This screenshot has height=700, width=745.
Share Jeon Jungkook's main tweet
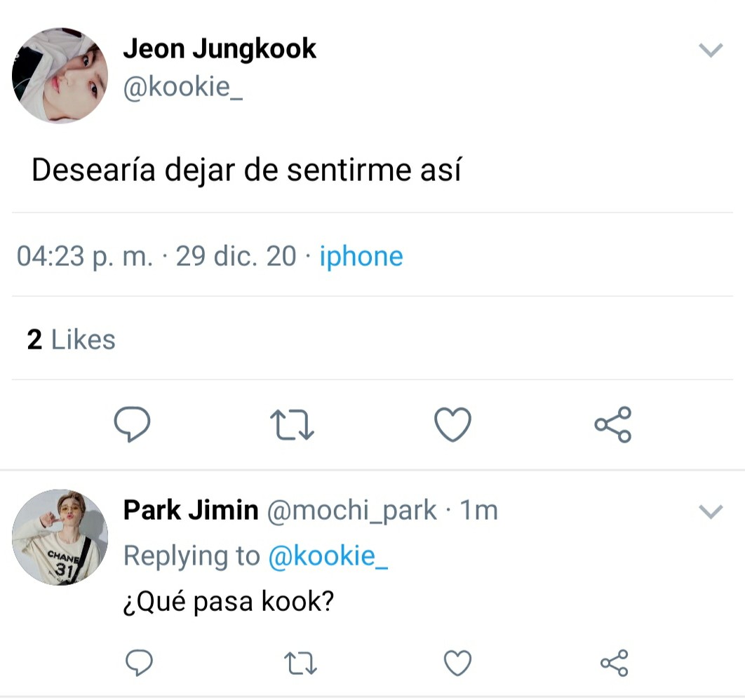coord(612,424)
